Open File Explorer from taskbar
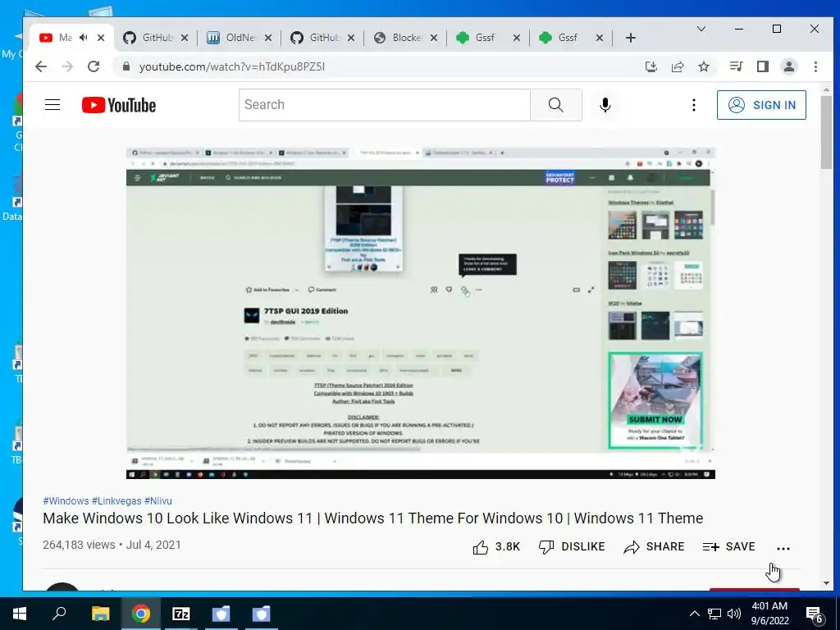 point(100,614)
